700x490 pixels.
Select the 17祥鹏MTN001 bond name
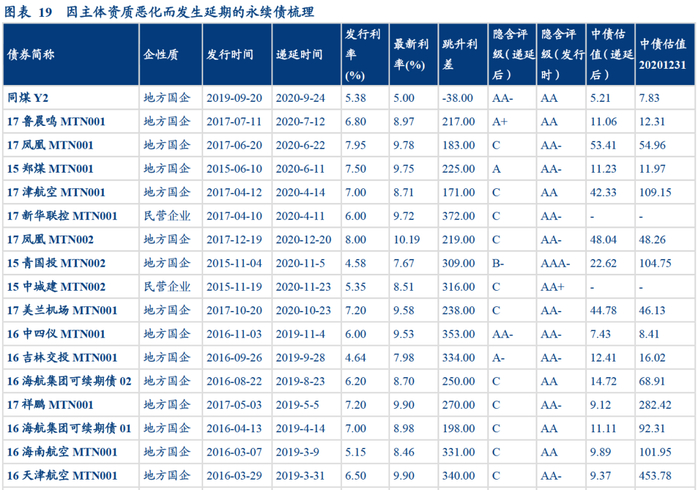pyautogui.click(x=50, y=405)
